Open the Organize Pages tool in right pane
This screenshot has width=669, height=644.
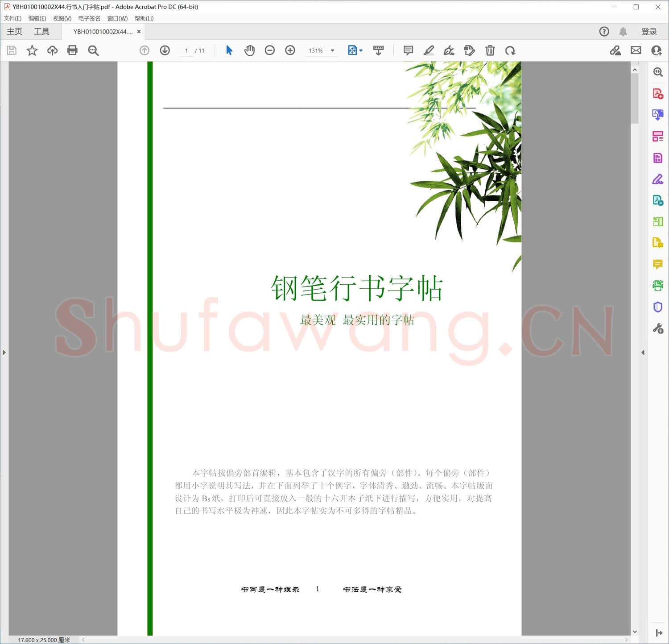[x=658, y=136]
